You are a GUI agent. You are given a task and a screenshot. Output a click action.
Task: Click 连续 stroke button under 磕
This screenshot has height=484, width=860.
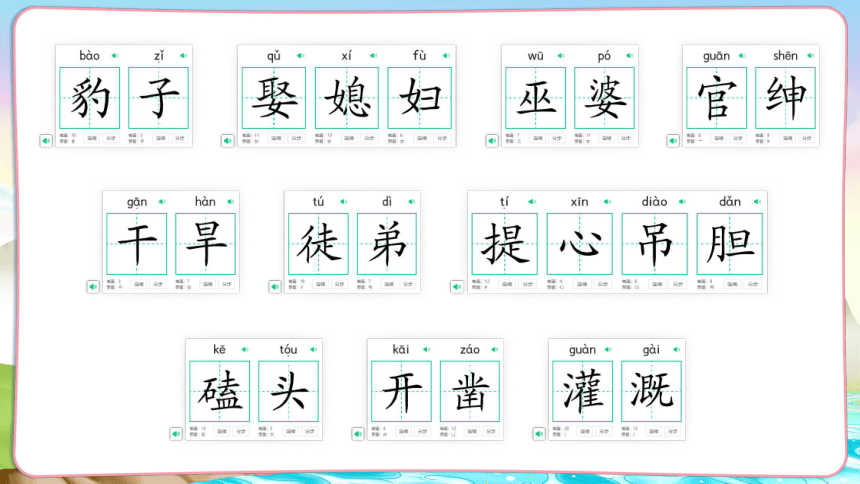(x=222, y=431)
